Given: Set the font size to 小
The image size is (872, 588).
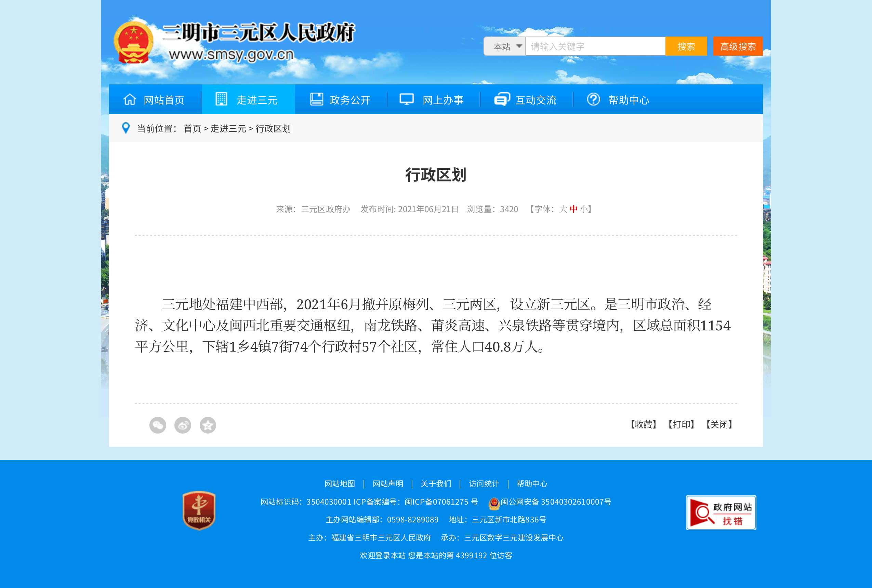Looking at the screenshot, I should [584, 209].
